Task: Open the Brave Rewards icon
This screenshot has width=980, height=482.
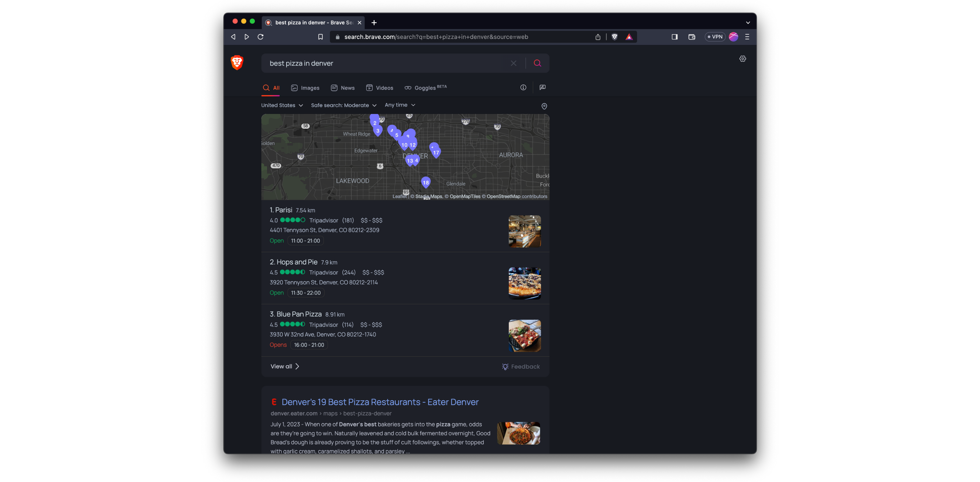Action: 629,37
